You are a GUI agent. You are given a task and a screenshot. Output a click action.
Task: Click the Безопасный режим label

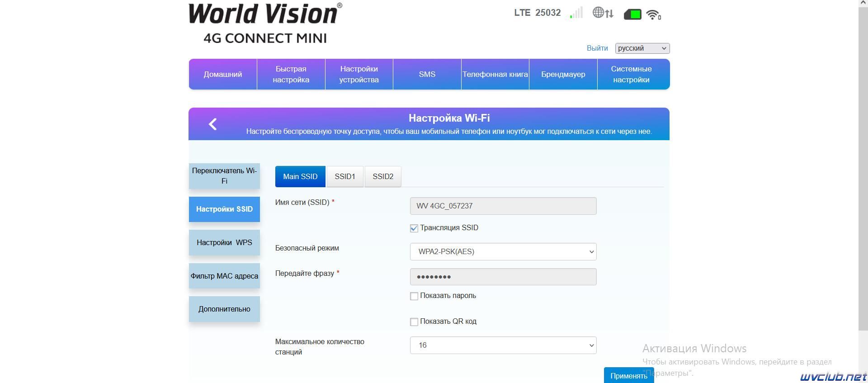(x=307, y=248)
